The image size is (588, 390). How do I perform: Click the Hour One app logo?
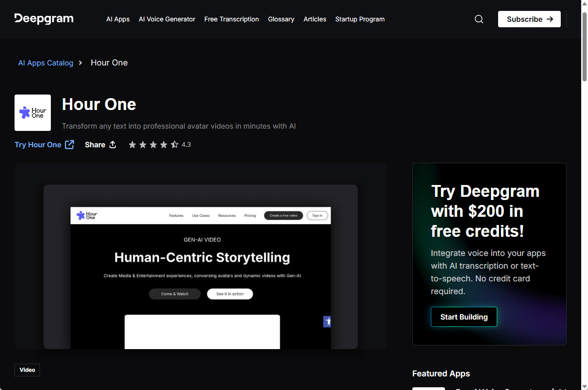[33, 113]
